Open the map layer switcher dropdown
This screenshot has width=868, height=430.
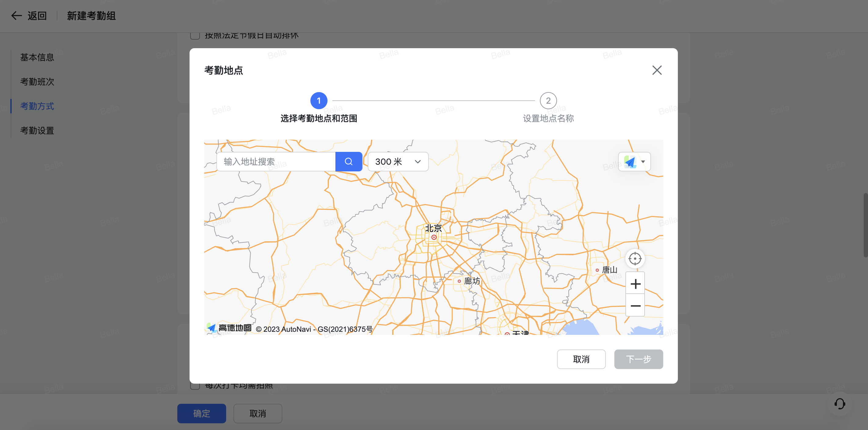(634, 162)
